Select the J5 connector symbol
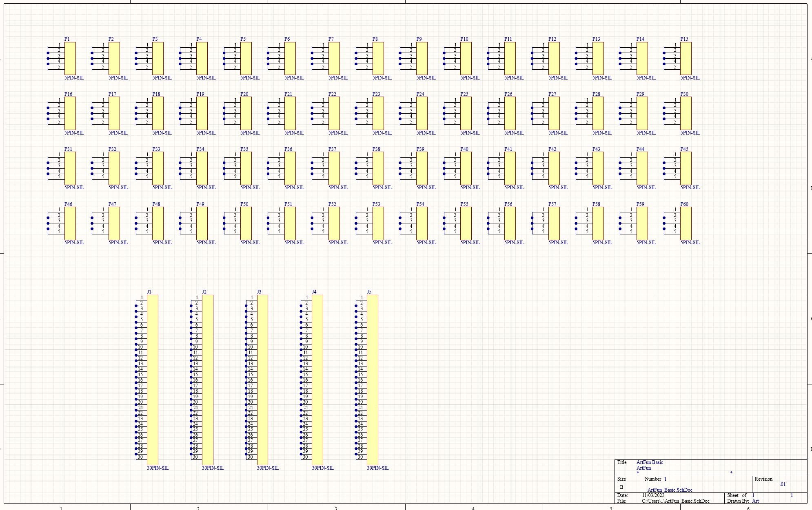812x510 pixels. 372,380
